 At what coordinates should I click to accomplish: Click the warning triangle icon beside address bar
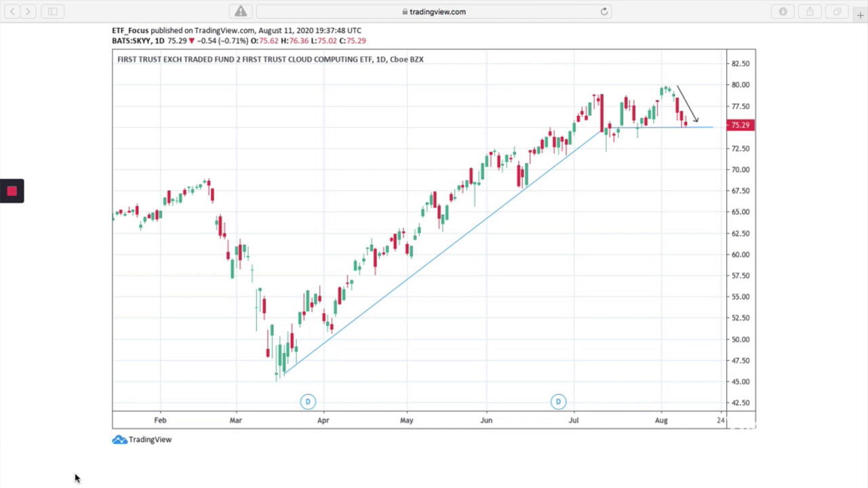[241, 12]
